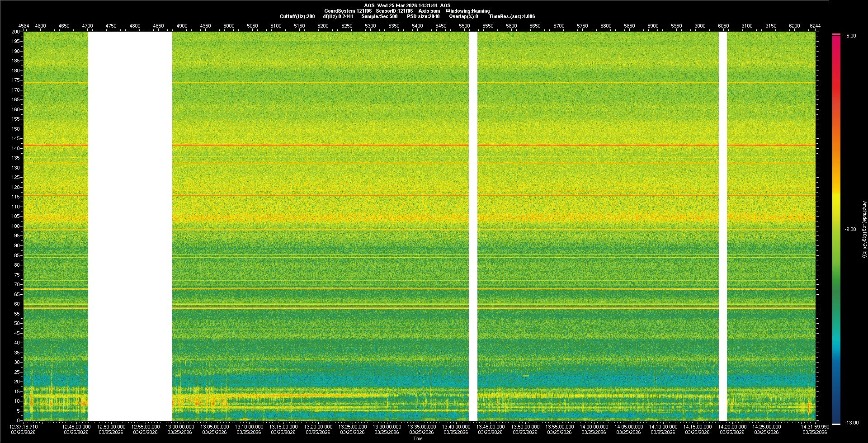Click the large white data gap region

pos(130,226)
